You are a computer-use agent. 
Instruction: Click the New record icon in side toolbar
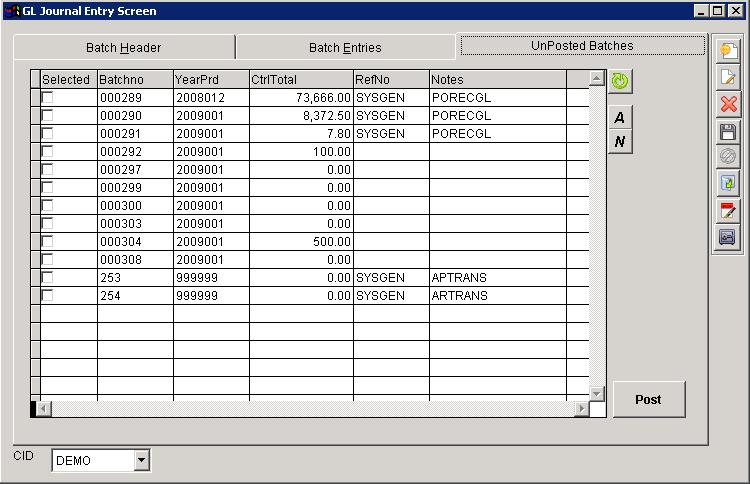click(x=728, y=50)
